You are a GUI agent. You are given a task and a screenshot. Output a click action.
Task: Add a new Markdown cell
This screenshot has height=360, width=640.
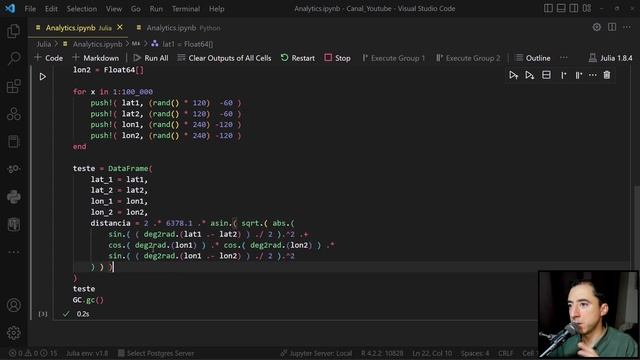coord(96,58)
